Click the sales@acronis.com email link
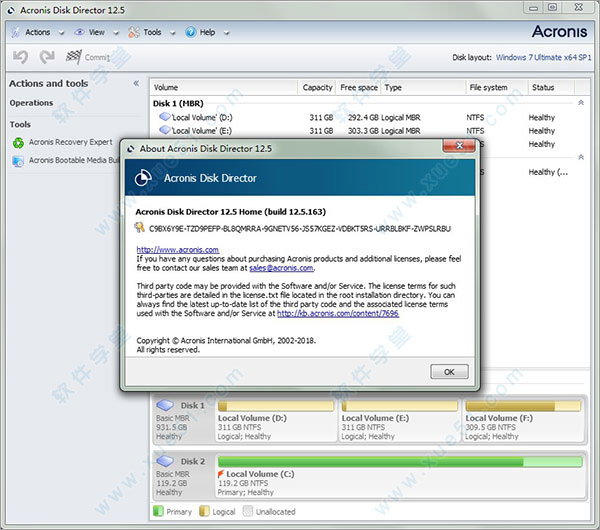Screen dimensions: 600x530 pyautogui.click(x=281, y=268)
